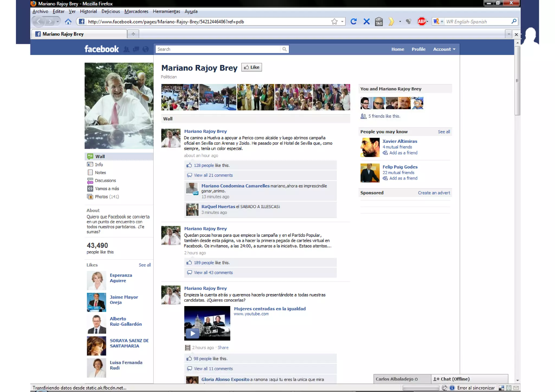
Task: Click the Delicious TAG toolbar icon
Action: (379, 21)
